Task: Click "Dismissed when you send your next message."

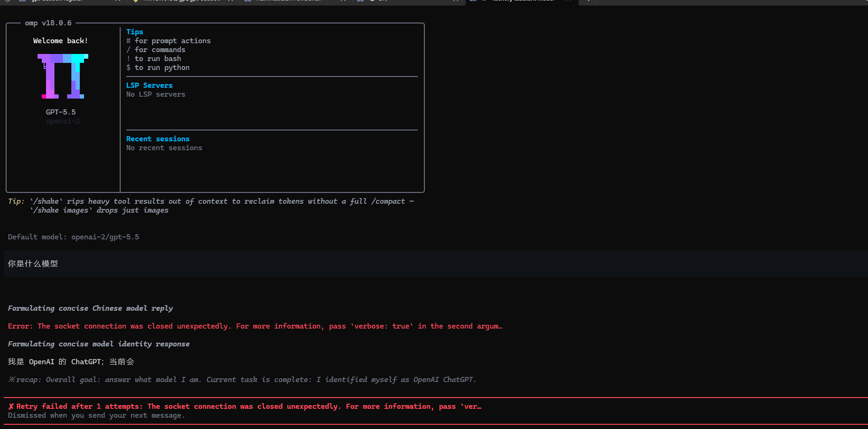Action: [96, 415]
